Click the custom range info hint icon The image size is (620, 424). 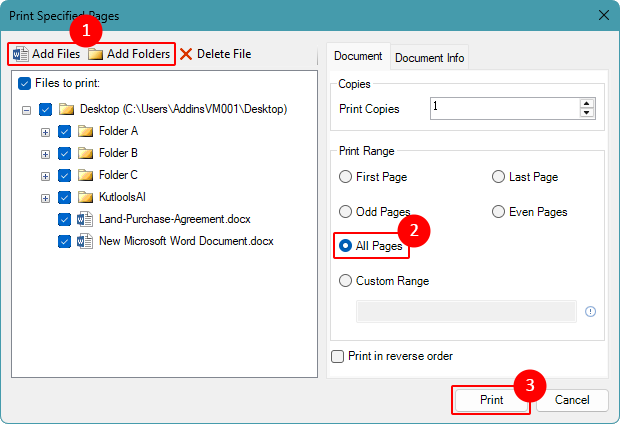tap(590, 312)
